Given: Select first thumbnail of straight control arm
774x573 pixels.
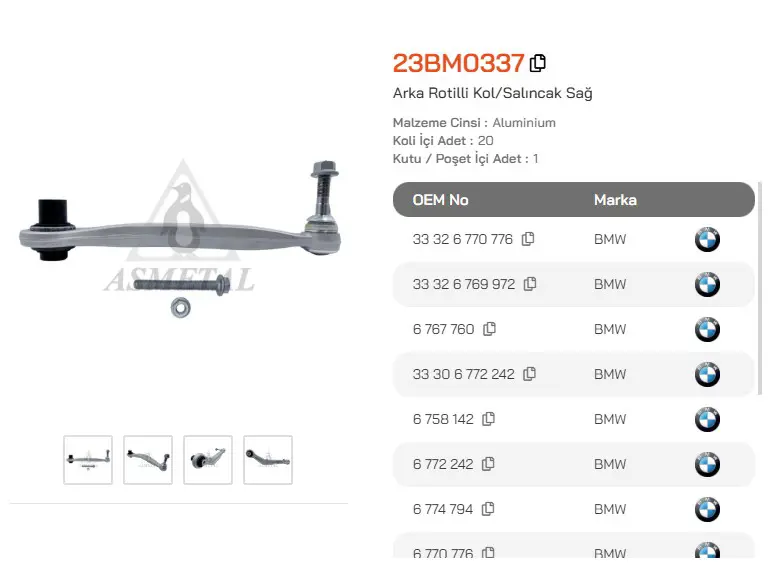Looking at the screenshot, I should [88, 459].
